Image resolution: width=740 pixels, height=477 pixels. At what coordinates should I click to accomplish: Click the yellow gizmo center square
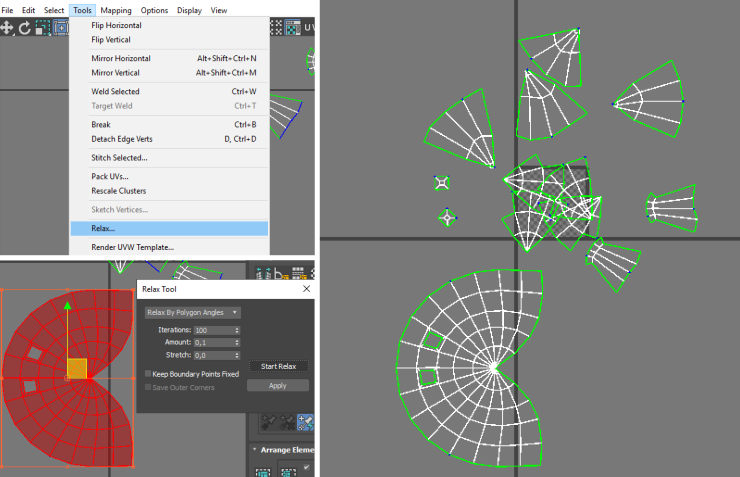click(77, 368)
